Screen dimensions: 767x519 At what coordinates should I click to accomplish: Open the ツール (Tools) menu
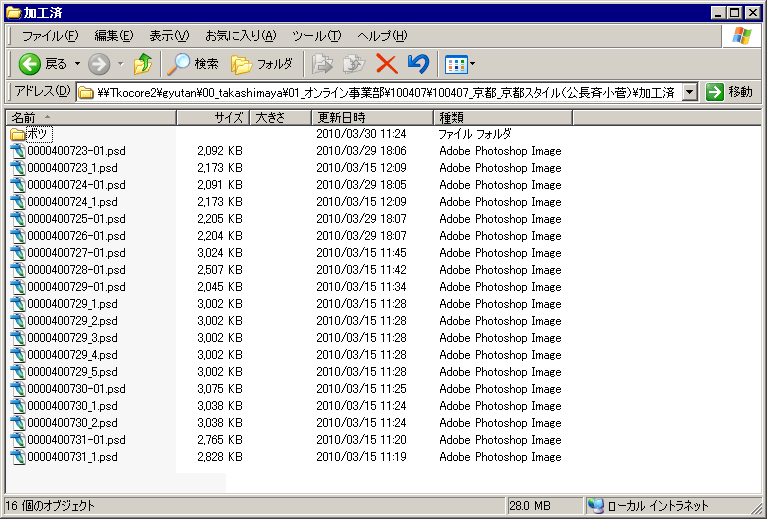point(316,36)
